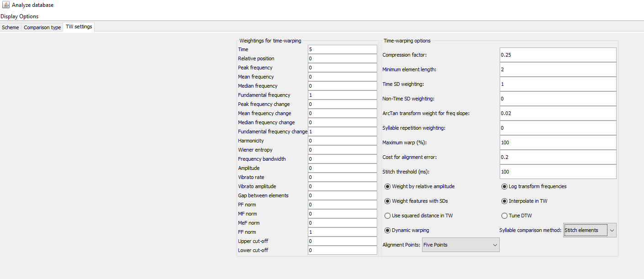Viewport: 644px width, 279px height.
Task: Click the Stitch threshold (ms) field
Action: pyautogui.click(x=558, y=172)
